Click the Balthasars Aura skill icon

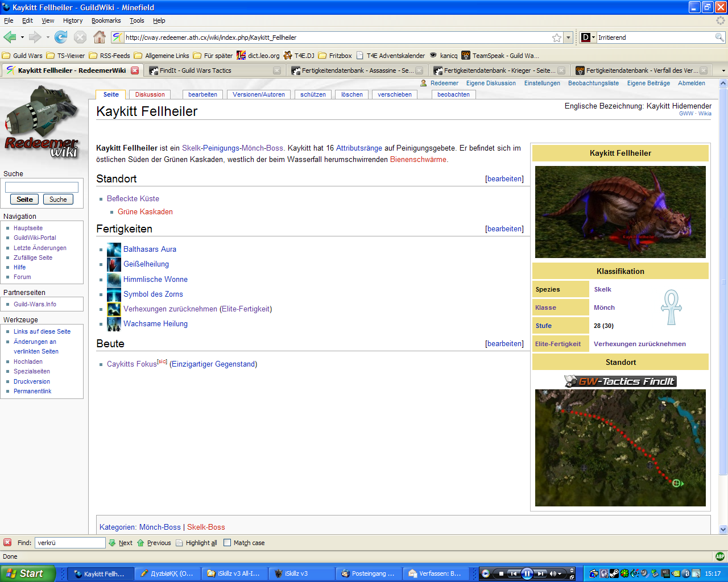[x=114, y=250]
